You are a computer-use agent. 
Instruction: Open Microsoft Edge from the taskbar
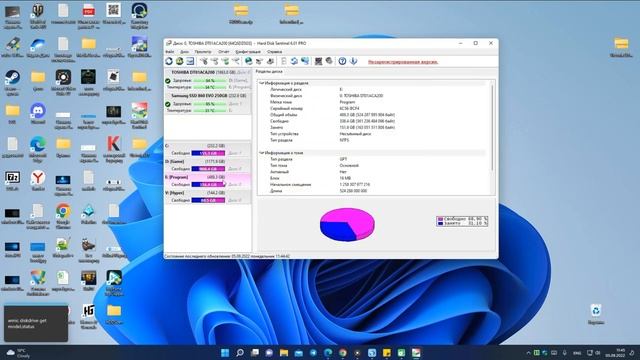pos(328,353)
